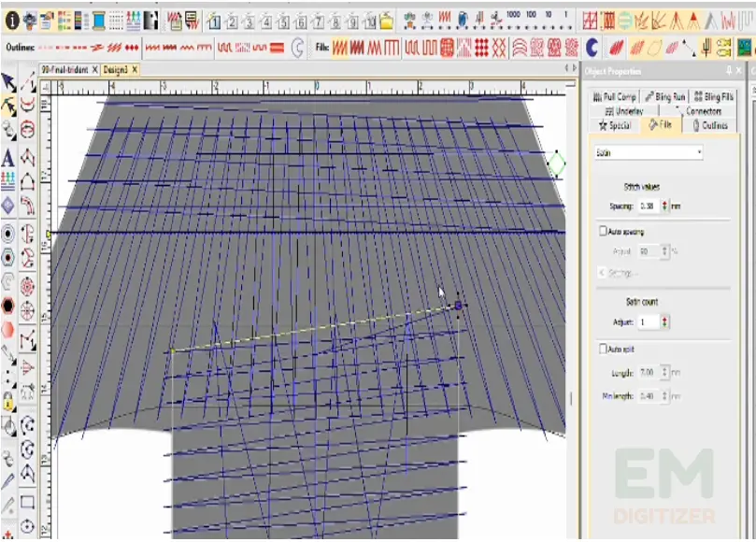The image size is (756, 542).
Task: Open the Special tab
Action: click(x=615, y=125)
